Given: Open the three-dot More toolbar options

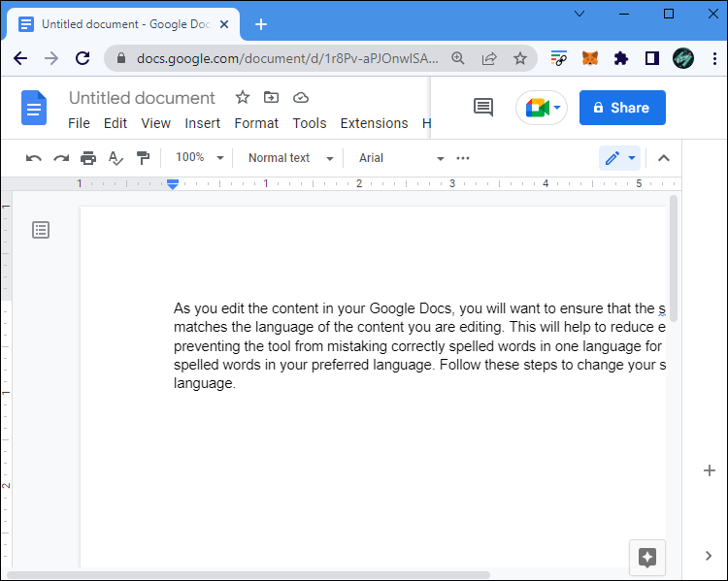Looking at the screenshot, I should [463, 158].
